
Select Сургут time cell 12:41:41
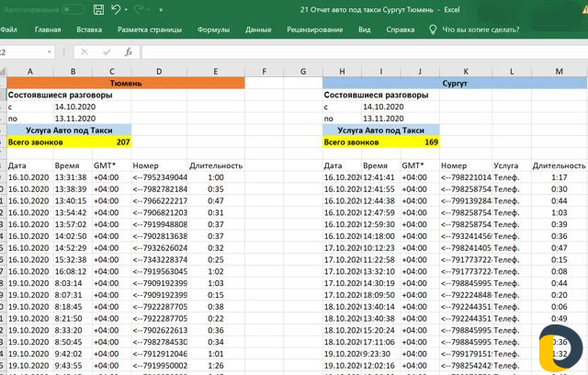(381, 177)
